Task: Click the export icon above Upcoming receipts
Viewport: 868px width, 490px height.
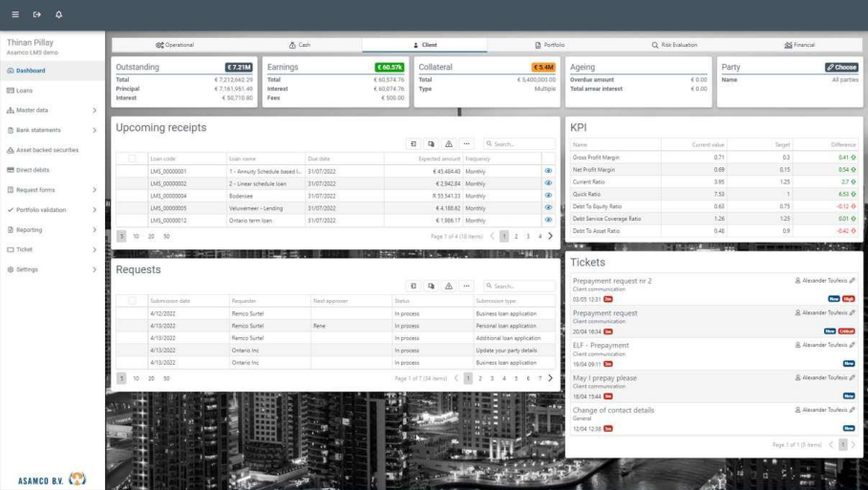Action: point(413,144)
